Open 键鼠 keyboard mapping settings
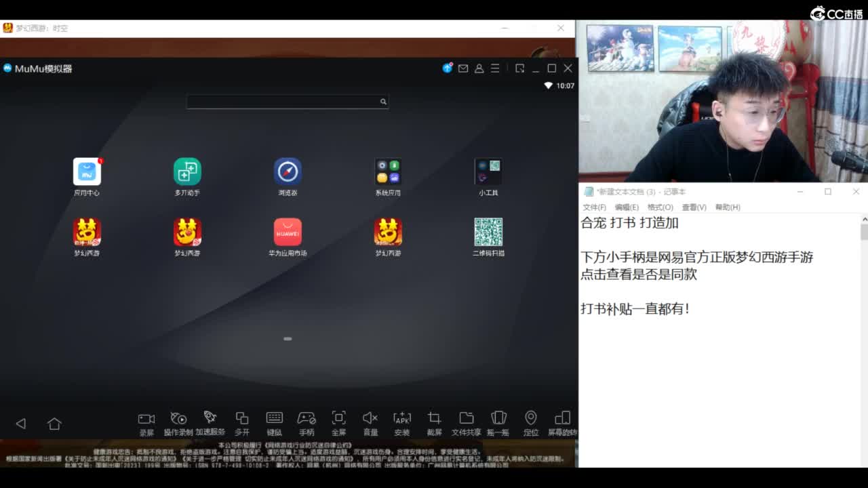Viewport: 868px width, 488px height. coord(275,424)
